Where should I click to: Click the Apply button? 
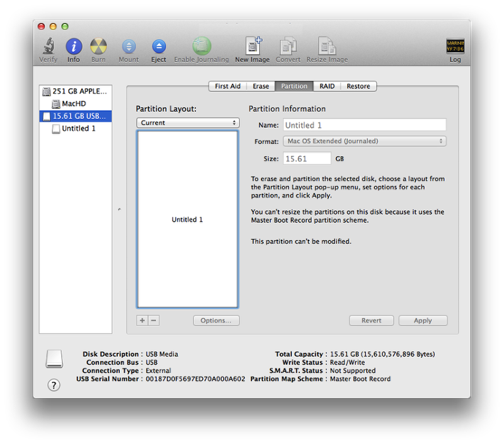(x=423, y=320)
